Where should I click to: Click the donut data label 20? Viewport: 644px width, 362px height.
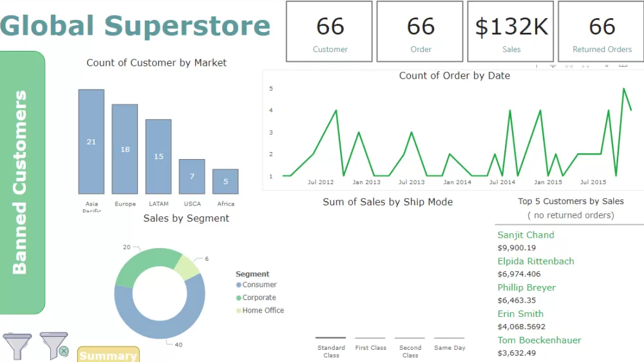(126, 247)
